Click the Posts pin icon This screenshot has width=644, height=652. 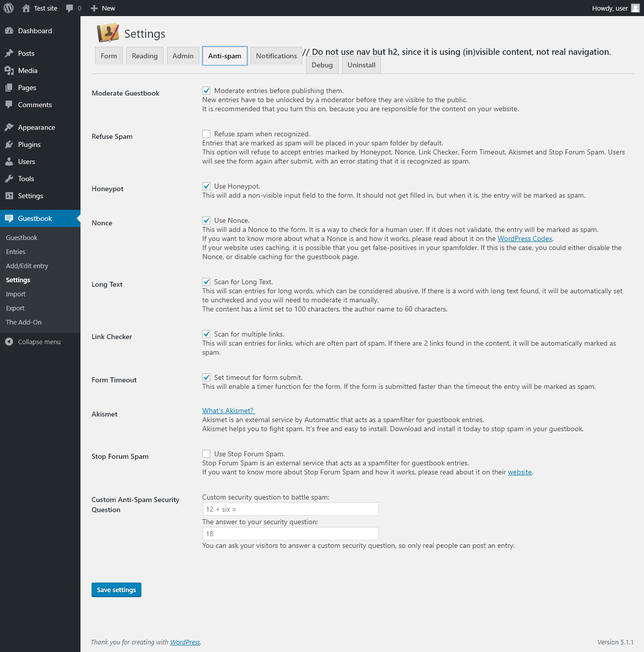click(9, 53)
